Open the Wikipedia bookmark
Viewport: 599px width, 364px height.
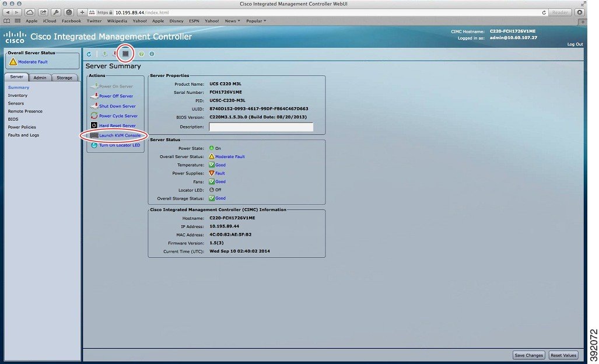click(x=117, y=21)
